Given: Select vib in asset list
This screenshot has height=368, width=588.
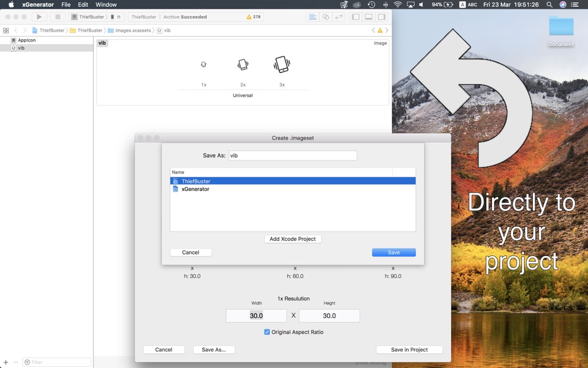Looking at the screenshot, I should click(46, 48).
